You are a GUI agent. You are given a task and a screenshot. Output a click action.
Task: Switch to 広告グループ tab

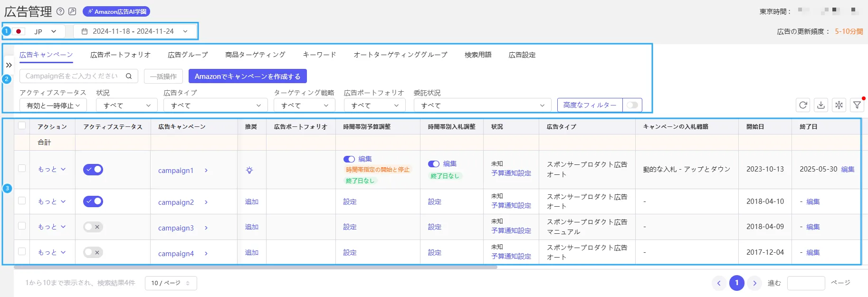point(188,55)
